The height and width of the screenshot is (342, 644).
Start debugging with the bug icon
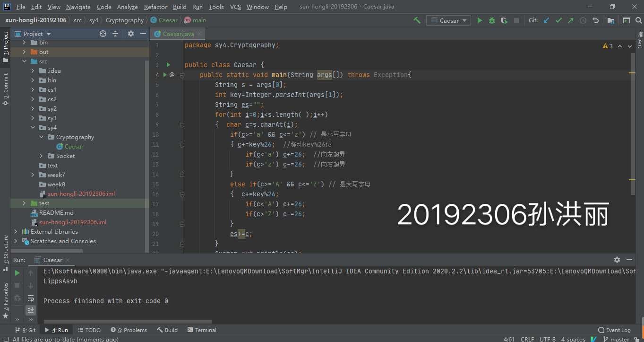492,20
